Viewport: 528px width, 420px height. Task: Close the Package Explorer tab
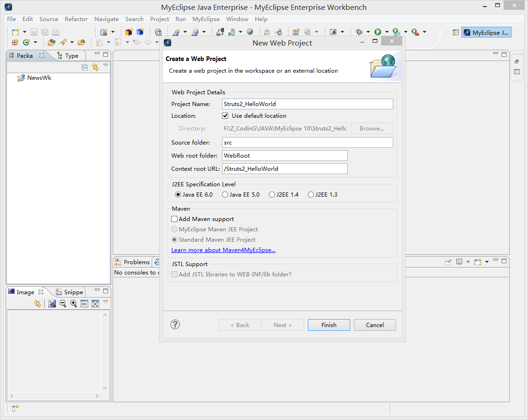[x=41, y=55]
